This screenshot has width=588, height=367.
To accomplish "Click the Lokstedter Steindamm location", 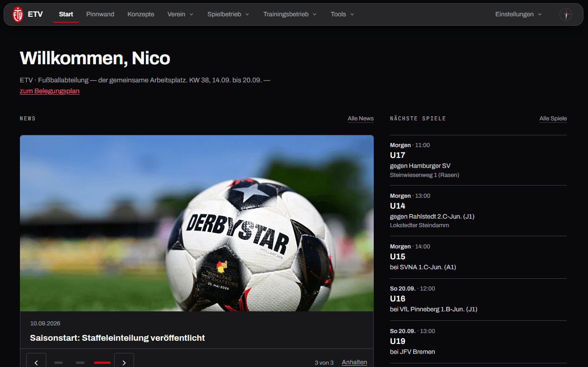I will click(x=419, y=225).
